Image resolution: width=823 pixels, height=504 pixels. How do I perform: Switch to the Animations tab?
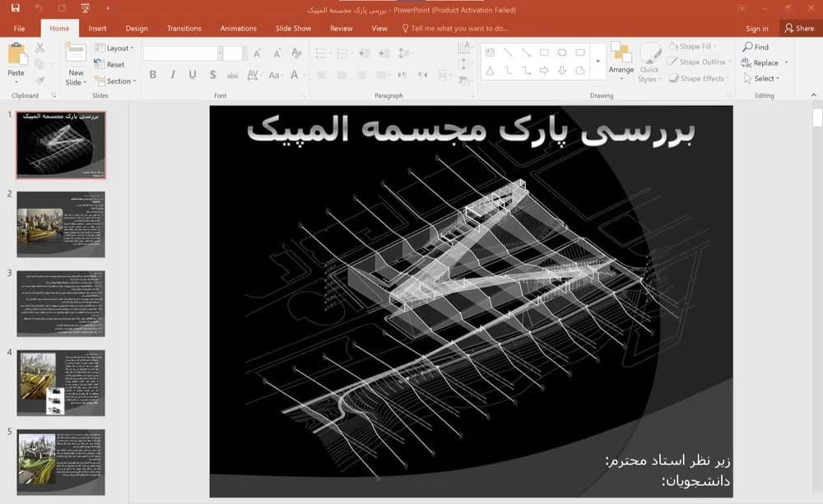239,28
